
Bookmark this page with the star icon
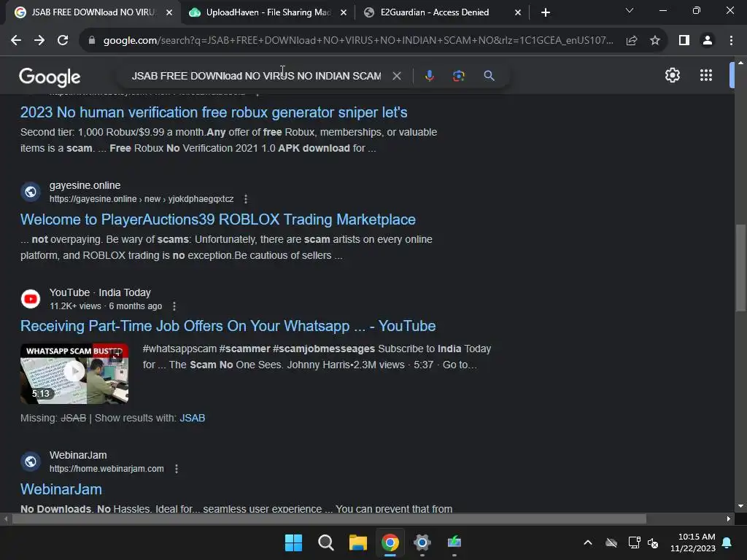pyautogui.click(x=655, y=41)
